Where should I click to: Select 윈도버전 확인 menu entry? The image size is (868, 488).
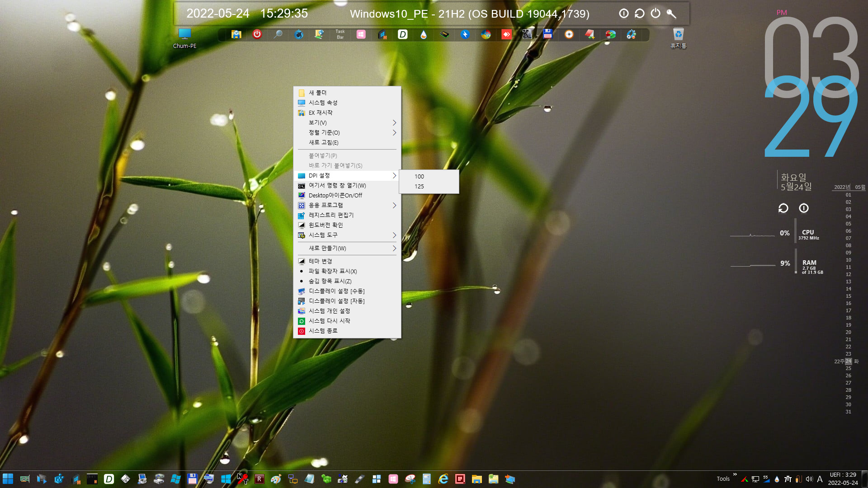tap(347, 225)
